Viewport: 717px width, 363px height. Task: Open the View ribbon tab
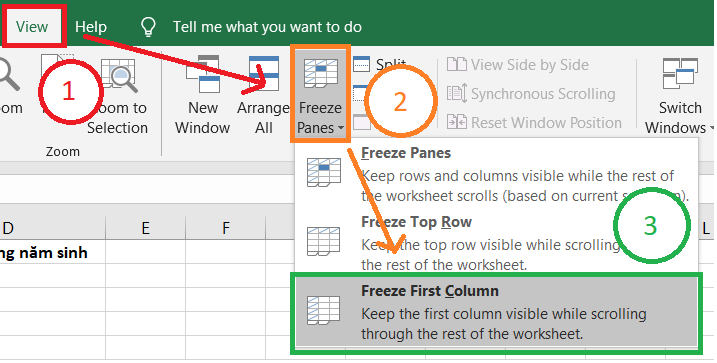[32, 27]
